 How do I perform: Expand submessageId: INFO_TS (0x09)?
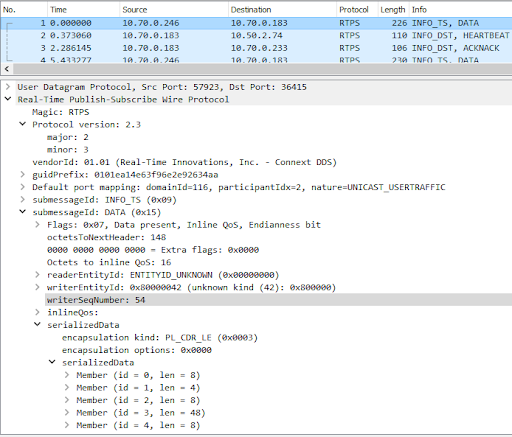point(22,200)
